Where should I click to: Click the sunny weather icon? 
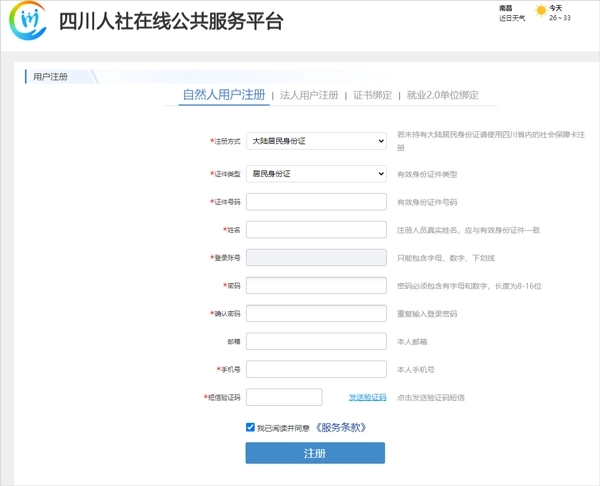[x=542, y=12]
